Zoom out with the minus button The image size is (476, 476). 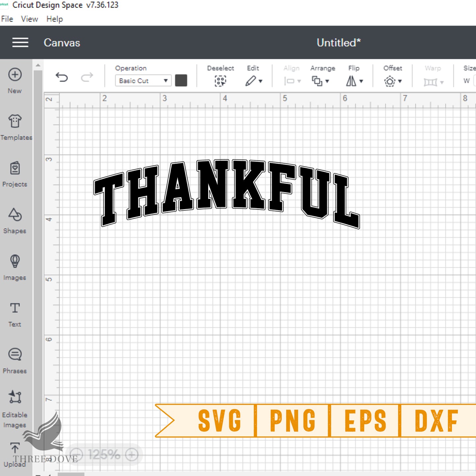tap(76, 455)
